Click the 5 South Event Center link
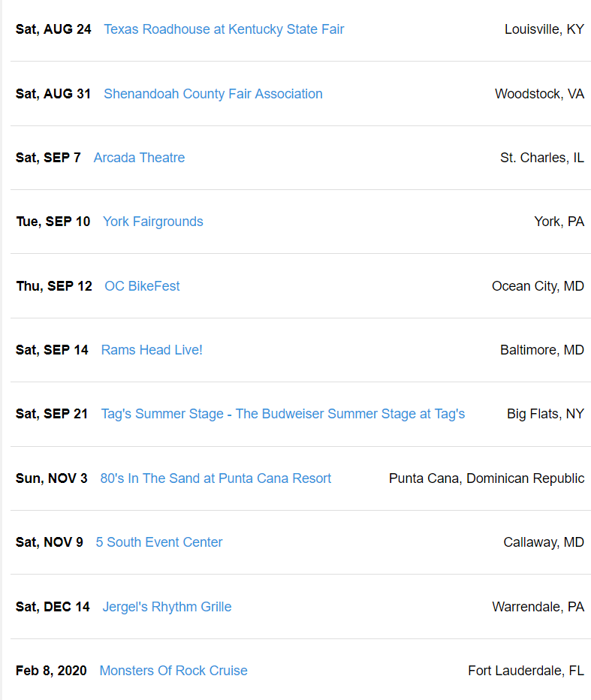 [x=159, y=542]
